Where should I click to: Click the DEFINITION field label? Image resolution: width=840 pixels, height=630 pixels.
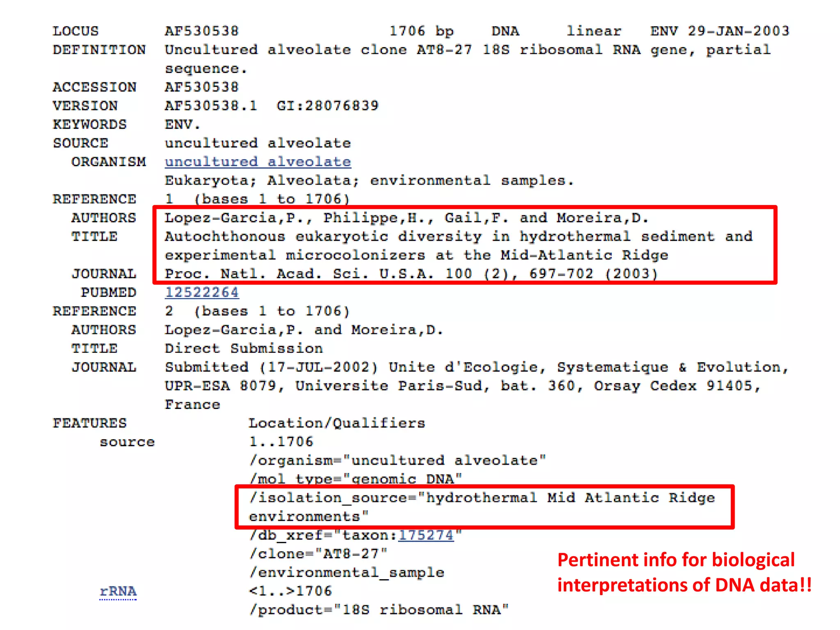(x=99, y=50)
